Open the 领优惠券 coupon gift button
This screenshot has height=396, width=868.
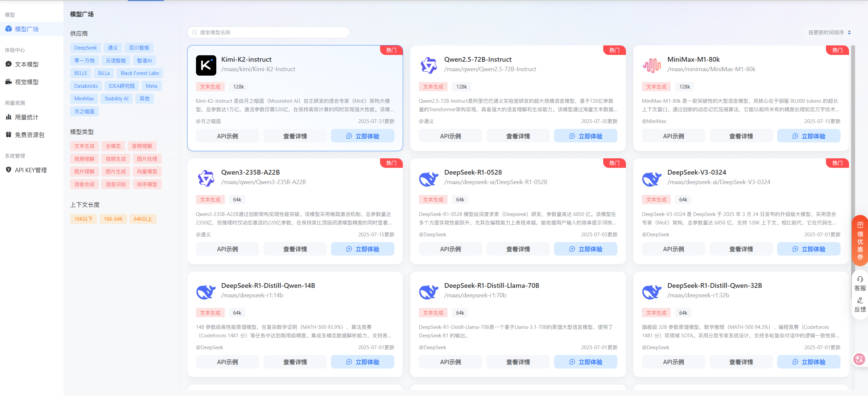pos(860,241)
